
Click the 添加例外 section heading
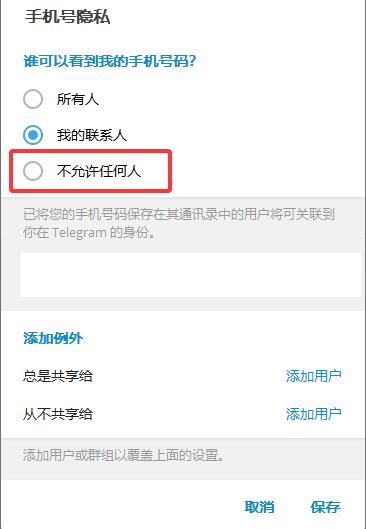click(x=53, y=338)
